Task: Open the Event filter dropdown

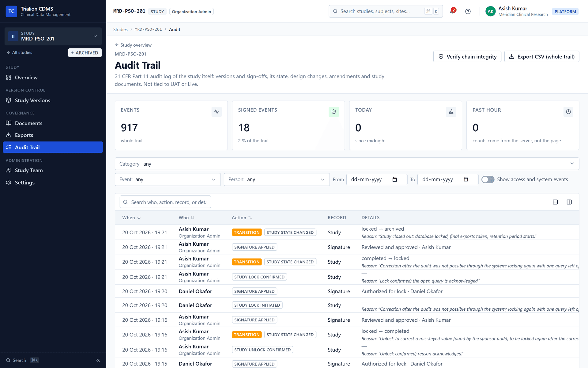Action: pos(168,179)
